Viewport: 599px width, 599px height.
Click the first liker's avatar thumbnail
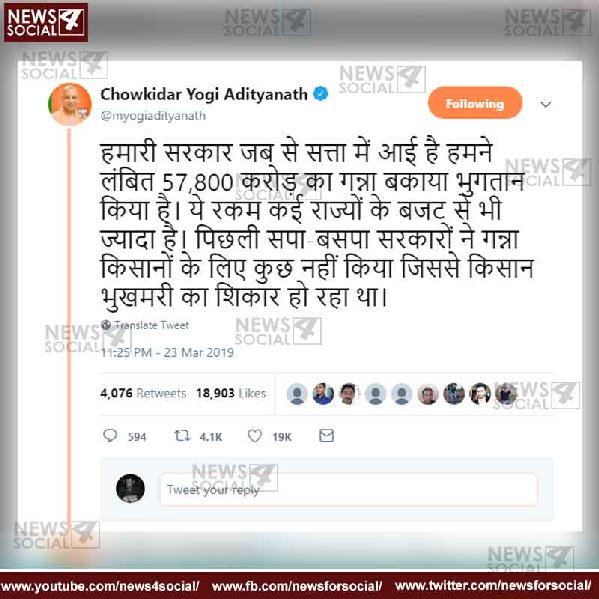[297, 394]
